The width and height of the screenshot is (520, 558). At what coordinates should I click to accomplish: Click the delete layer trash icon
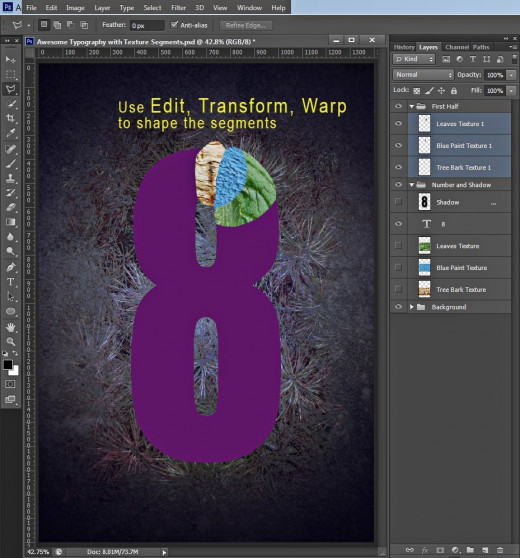[500, 550]
